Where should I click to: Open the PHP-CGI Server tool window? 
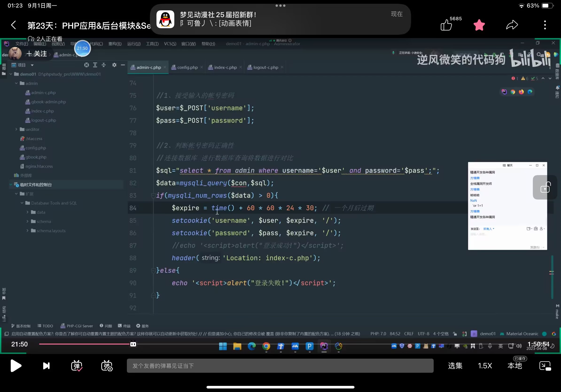coord(77,326)
